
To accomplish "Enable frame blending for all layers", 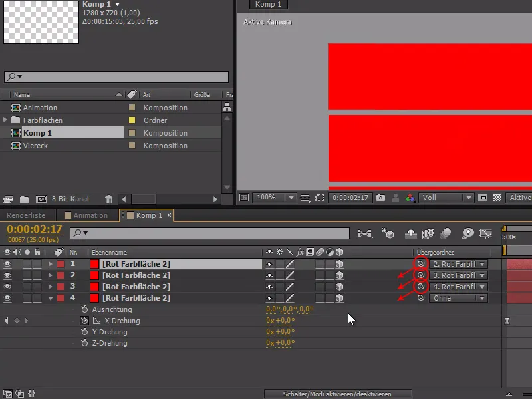I will (428, 233).
